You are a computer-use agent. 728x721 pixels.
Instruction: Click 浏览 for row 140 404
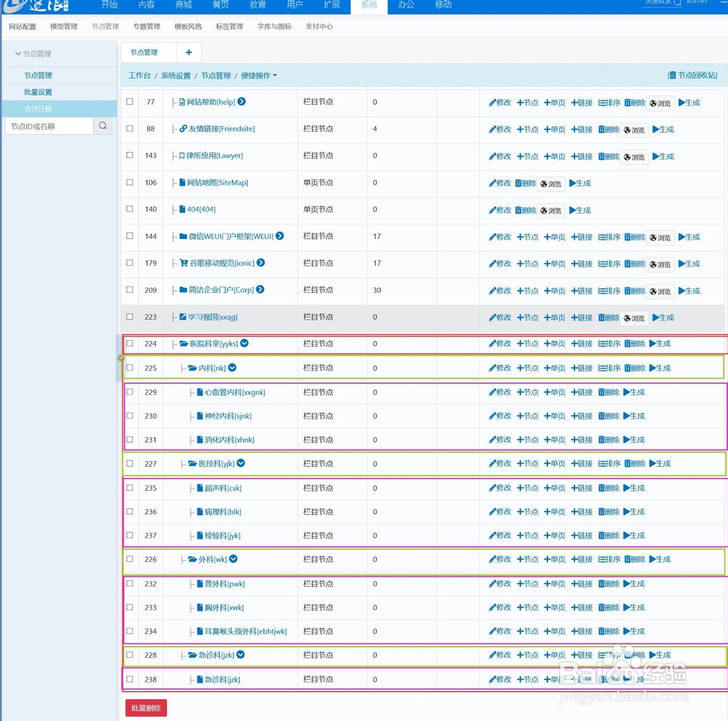tap(550, 210)
